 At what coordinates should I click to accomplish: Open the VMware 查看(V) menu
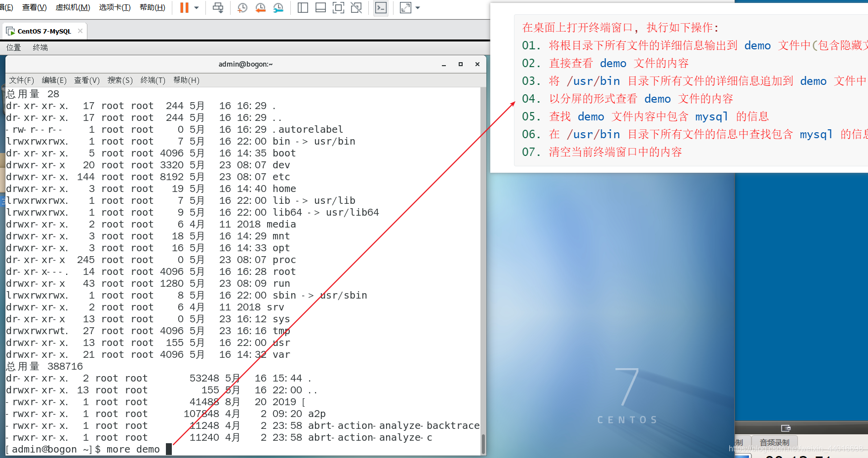(x=35, y=7)
